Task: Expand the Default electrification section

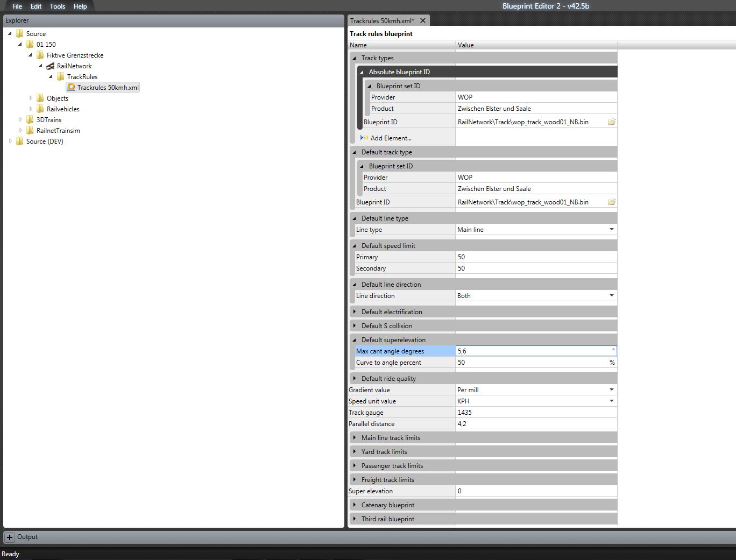Action: point(355,312)
